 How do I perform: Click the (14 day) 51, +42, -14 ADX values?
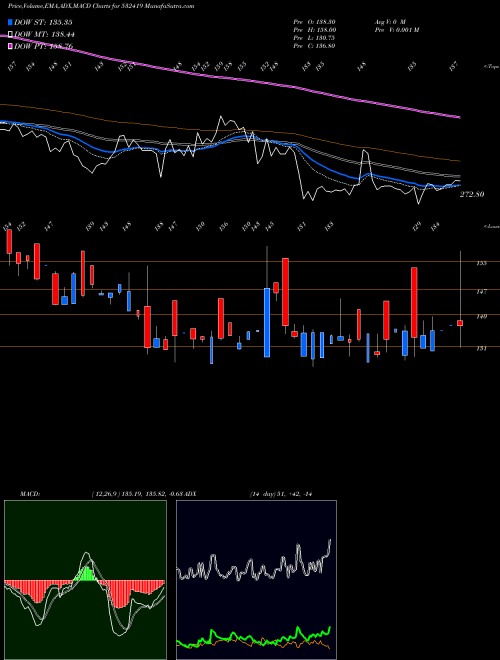[281, 494]
